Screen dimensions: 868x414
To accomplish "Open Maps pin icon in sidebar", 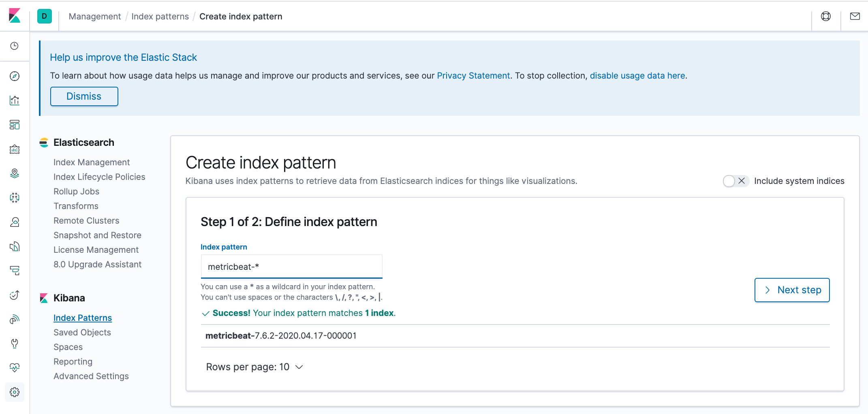I will 15,173.
